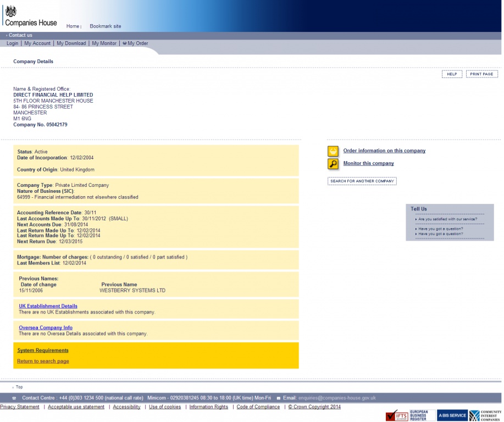The image size is (504, 422).
Task: Click postcode M1 6NG
Action: pos(22,119)
